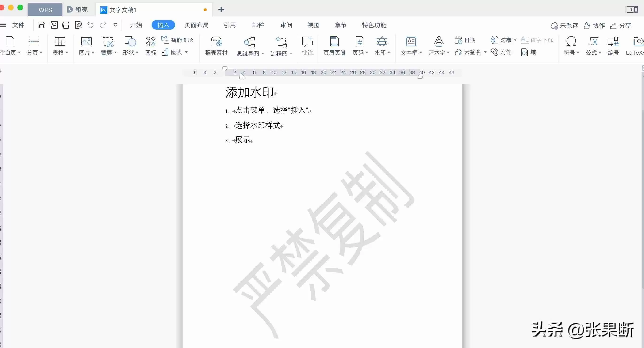Undo last action with undo arrow
The width and height of the screenshot is (644, 348).
point(90,25)
